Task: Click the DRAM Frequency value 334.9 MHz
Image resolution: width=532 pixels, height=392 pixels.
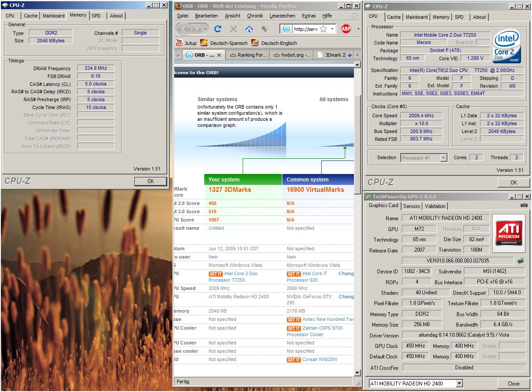Action: point(96,68)
